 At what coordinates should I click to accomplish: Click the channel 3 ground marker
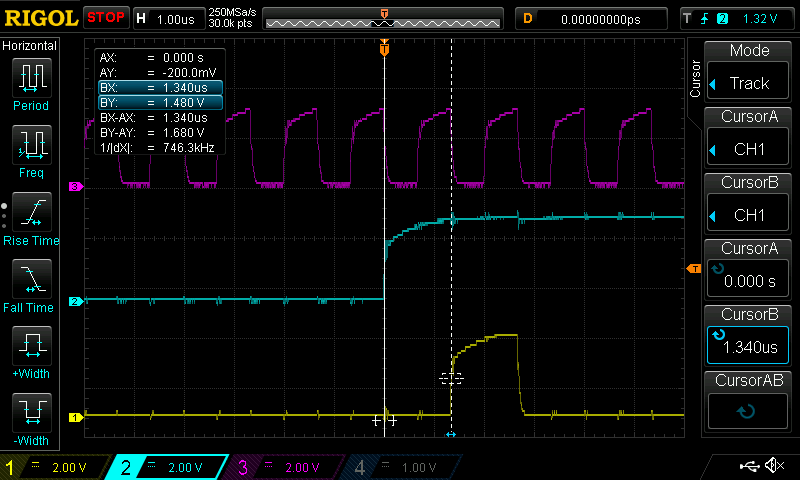click(76, 186)
